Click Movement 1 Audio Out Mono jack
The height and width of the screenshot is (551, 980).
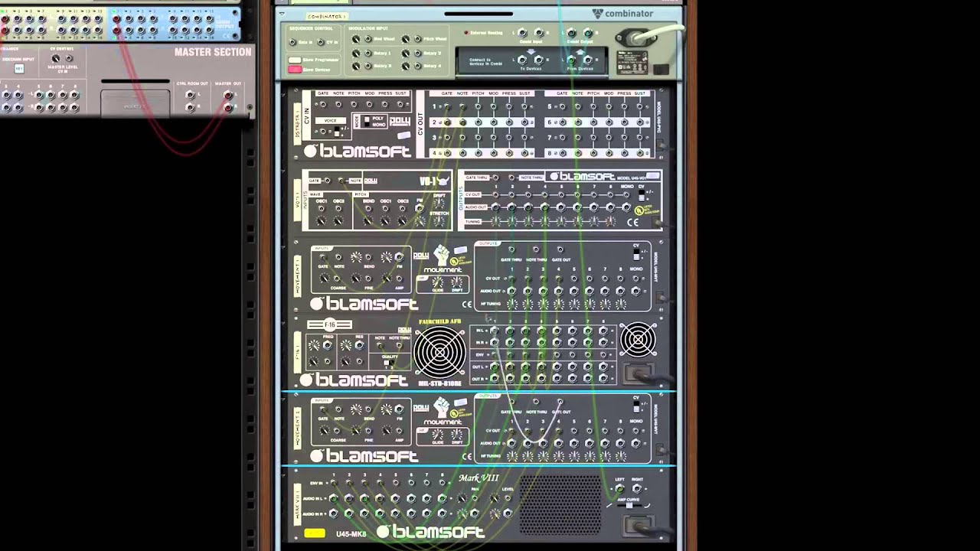635,291
